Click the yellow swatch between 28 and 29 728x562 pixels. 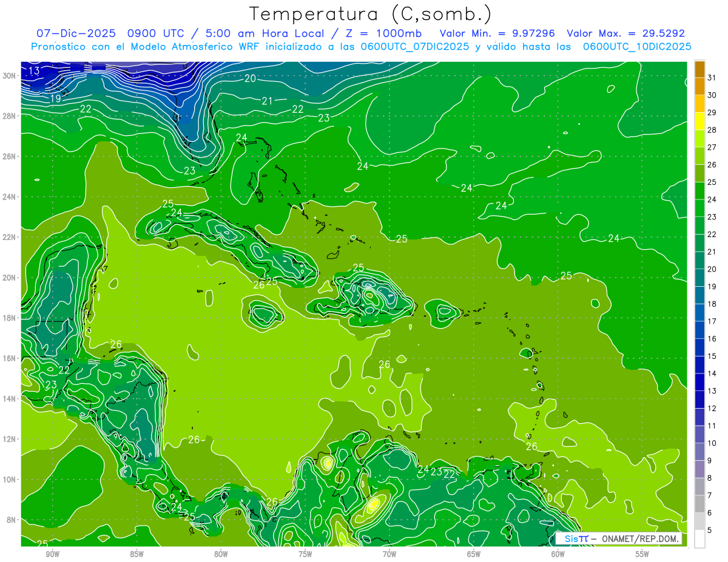(x=699, y=121)
